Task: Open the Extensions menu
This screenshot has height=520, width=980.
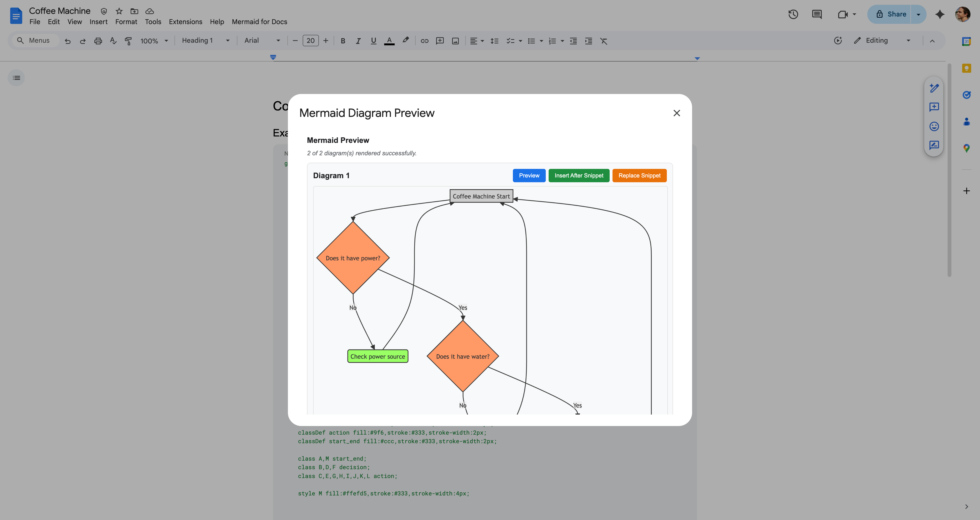Action: tap(185, 22)
